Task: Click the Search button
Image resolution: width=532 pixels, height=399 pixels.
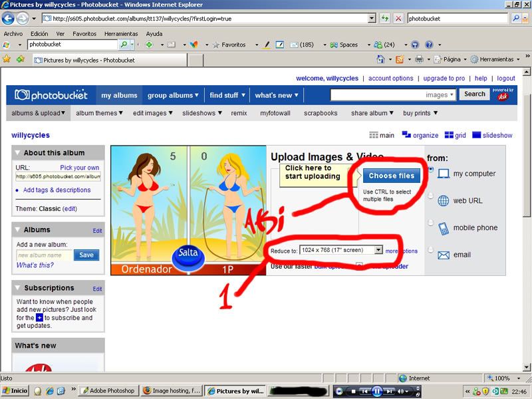Action: pos(474,94)
